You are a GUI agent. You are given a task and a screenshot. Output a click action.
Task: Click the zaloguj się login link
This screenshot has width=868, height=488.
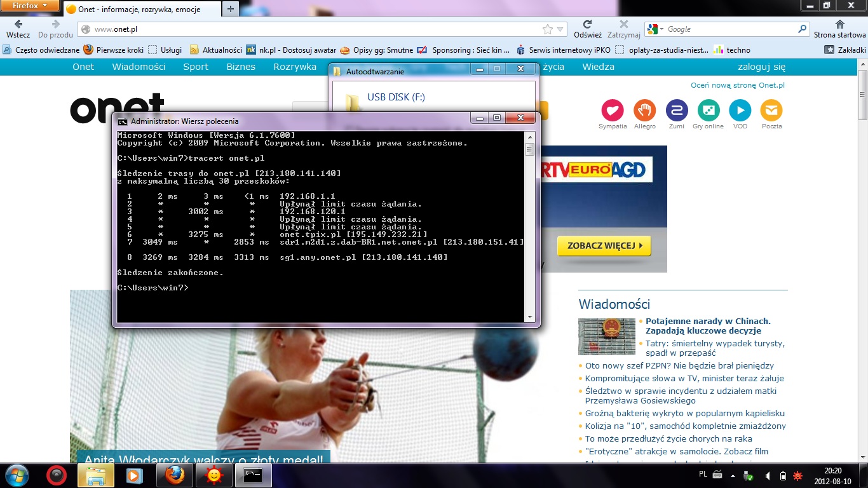pyautogui.click(x=761, y=67)
